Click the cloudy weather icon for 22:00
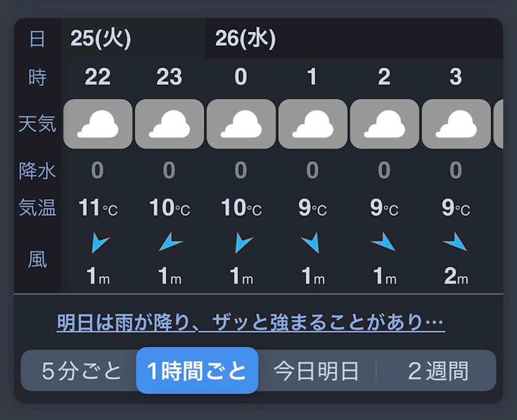This screenshot has width=517, height=420. tap(98, 124)
